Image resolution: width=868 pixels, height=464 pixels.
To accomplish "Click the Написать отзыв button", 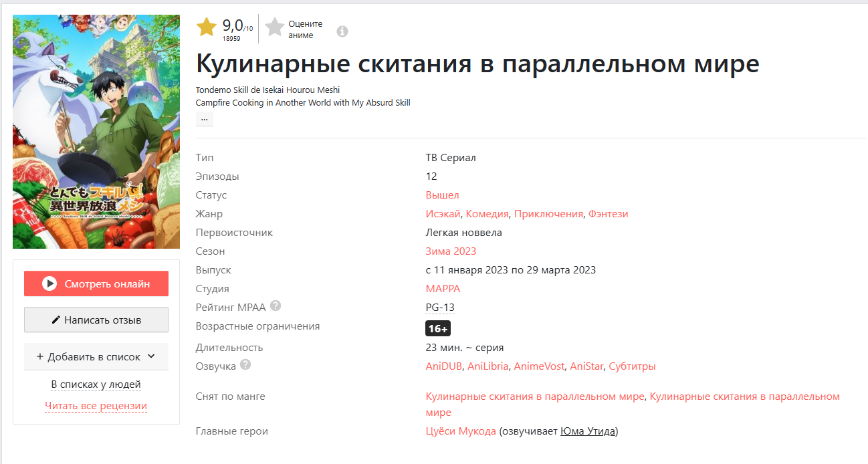I will tap(96, 320).
